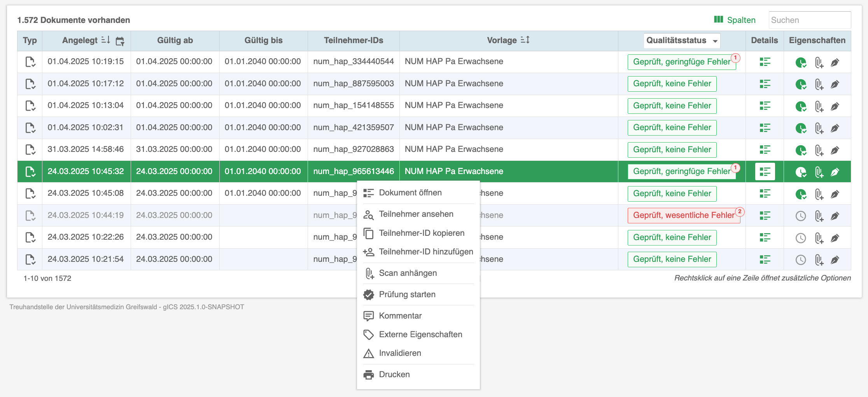Sort by Angelegt using sort icon
The width and height of the screenshot is (868, 397).
click(106, 40)
